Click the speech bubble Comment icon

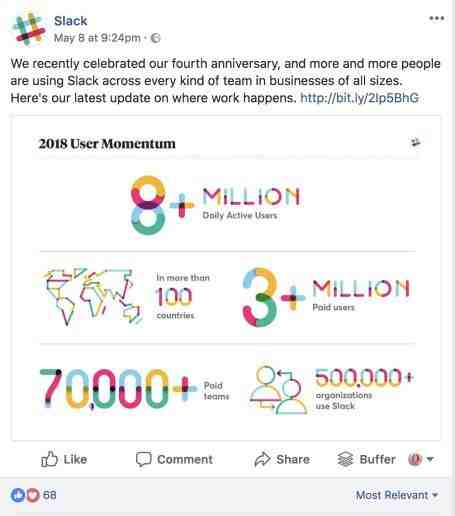coord(144,459)
